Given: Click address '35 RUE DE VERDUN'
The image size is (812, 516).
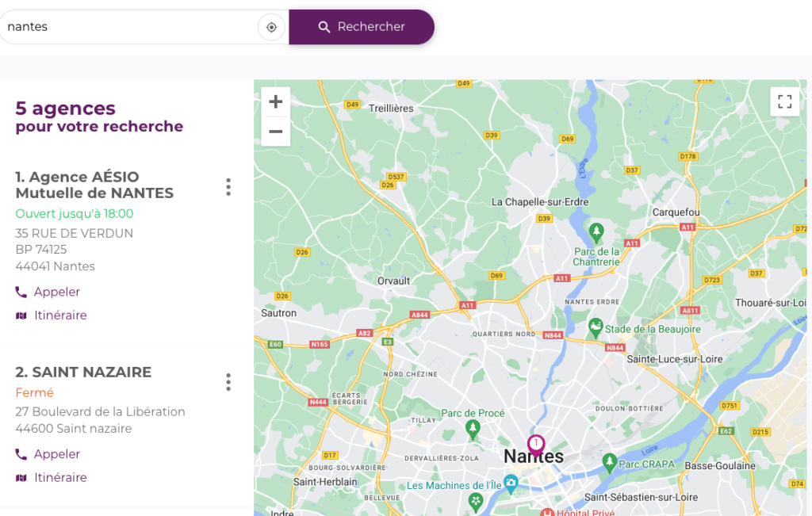Looking at the screenshot, I should click(x=74, y=233).
